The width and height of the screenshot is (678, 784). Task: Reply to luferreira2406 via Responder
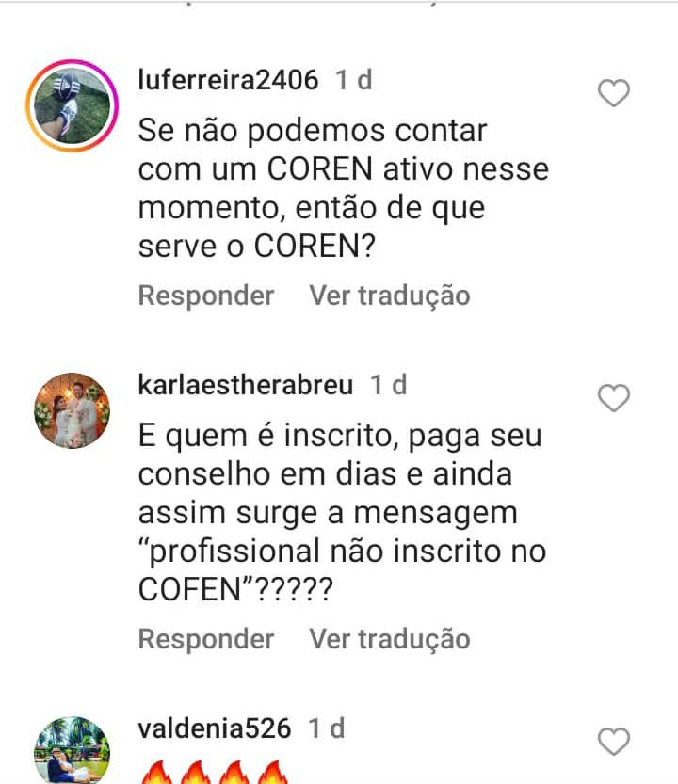pos(206,295)
